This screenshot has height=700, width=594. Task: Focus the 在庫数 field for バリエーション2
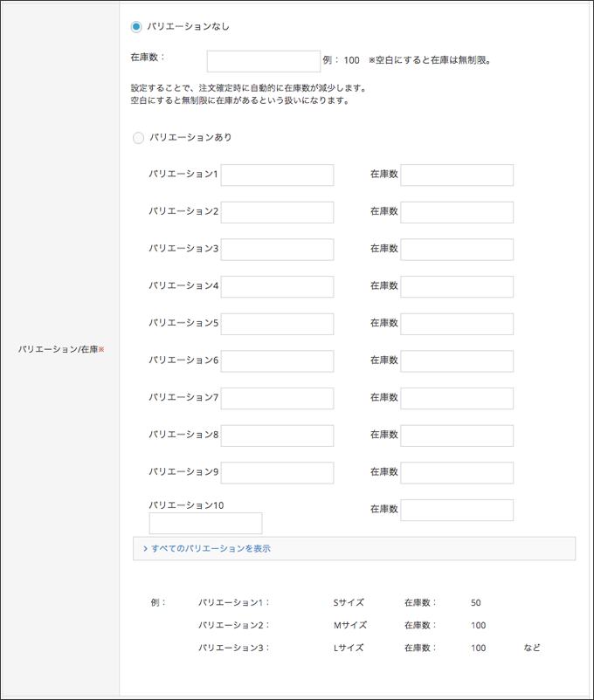[x=457, y=212]
